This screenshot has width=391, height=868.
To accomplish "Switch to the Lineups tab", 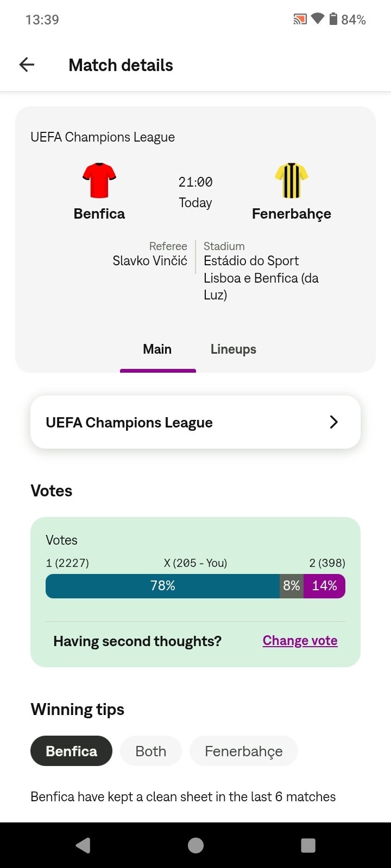I will tap(233, 349).
